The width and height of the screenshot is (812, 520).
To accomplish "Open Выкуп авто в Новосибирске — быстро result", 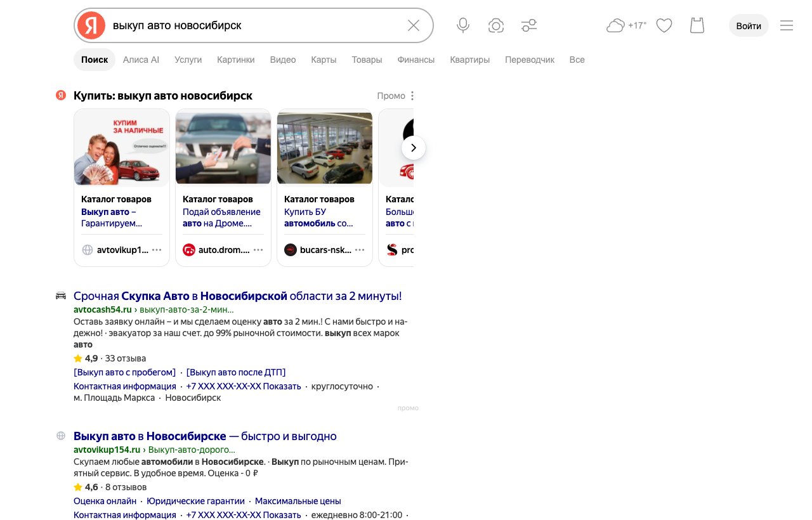I will [205, 436].
